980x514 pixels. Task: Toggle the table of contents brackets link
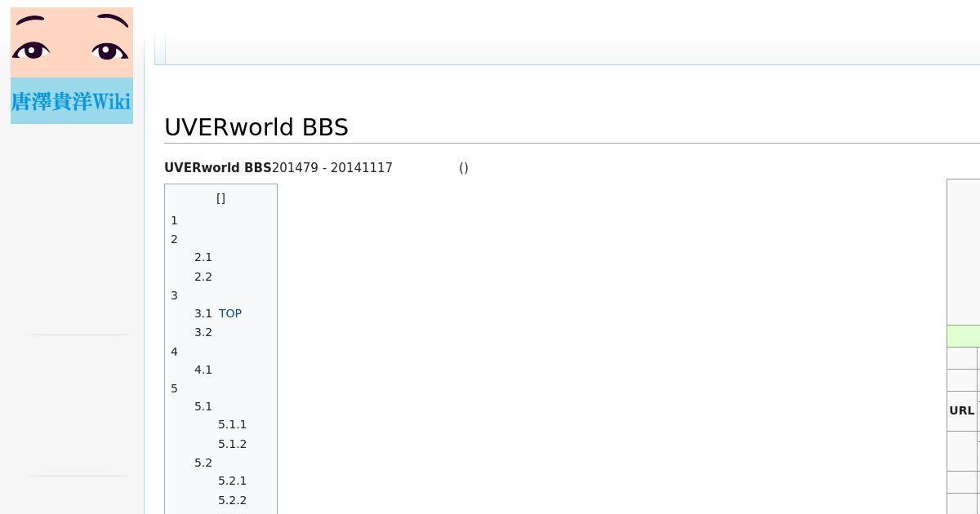[220, 198]
